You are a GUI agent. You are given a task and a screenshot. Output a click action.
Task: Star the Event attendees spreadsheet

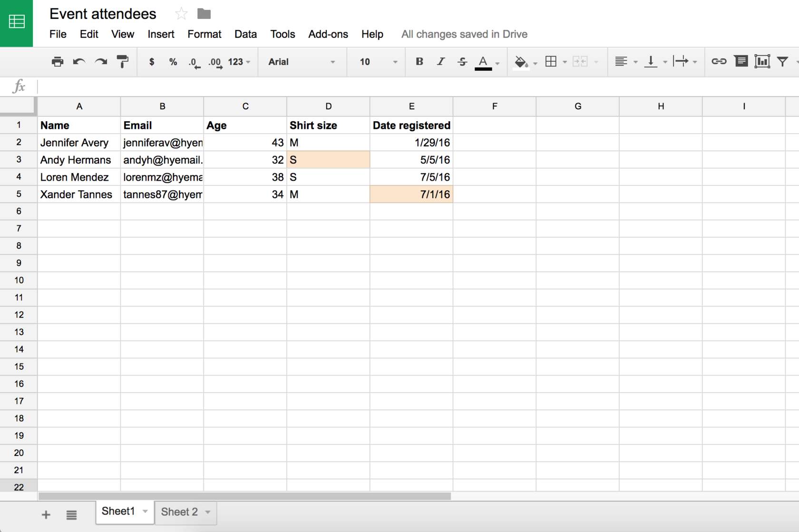[181, 14]
